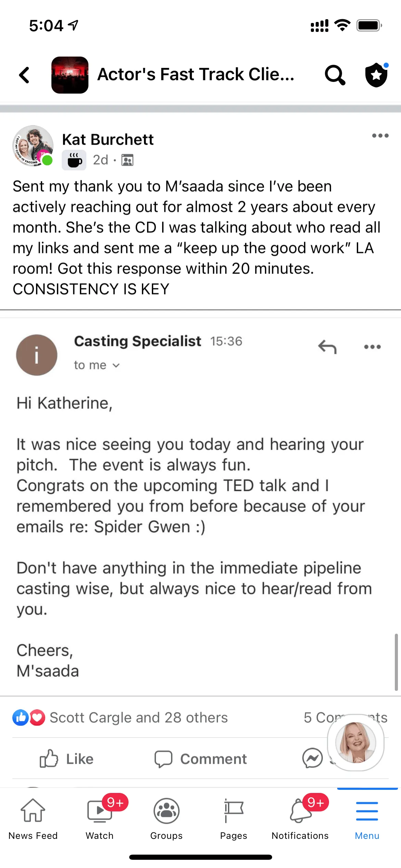Tap the back arrow icon
Screen dimensions: 401x868
[x=24, y=75]
